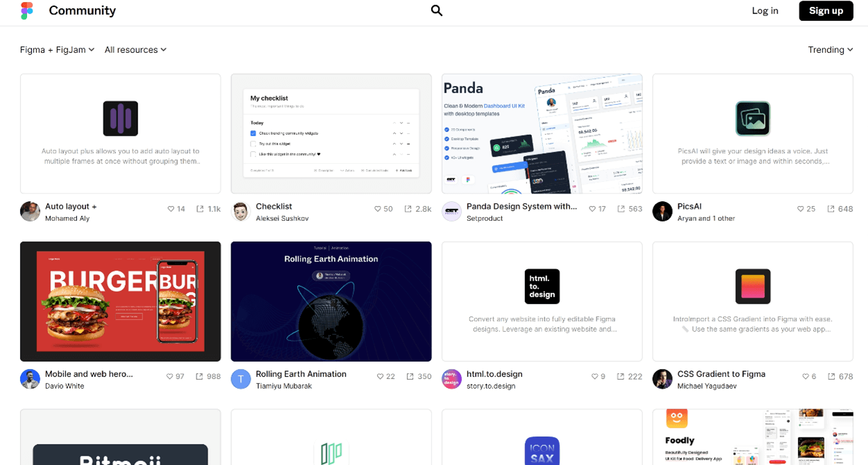Expand the All resources filter
Image resolution: width=868 pixels, height=465 pixels.
click(x=135, y=50)
